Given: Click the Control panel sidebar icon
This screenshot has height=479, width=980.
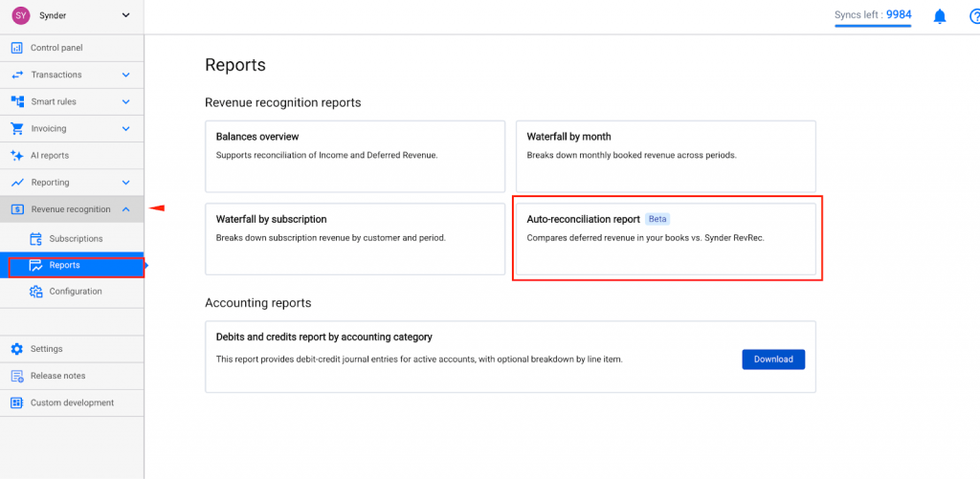Looking at the screenshot, I should 16,48.
